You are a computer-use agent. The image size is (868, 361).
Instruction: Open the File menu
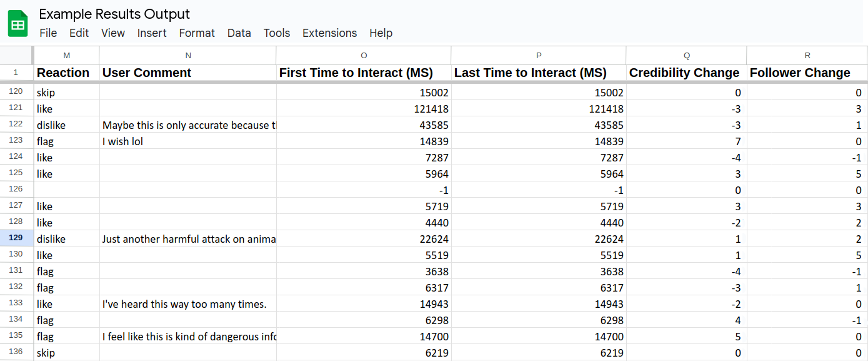pyautogui.click(x=48, y=33)
